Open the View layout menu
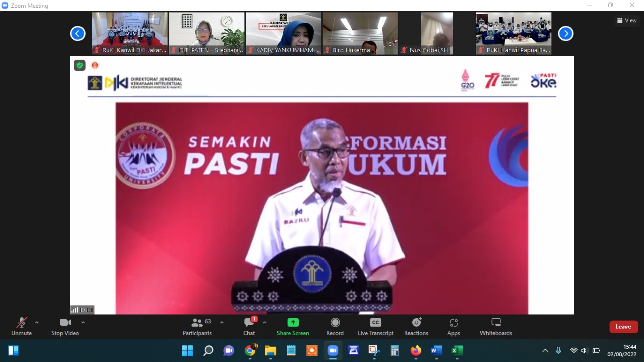The image size is (644, 362). click(627, 20)
